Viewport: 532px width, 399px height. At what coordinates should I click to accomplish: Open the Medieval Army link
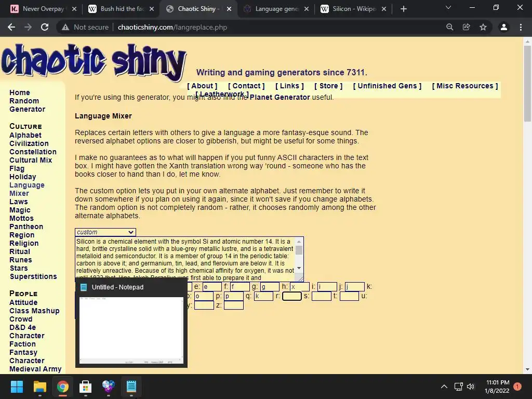click(35, 369)
